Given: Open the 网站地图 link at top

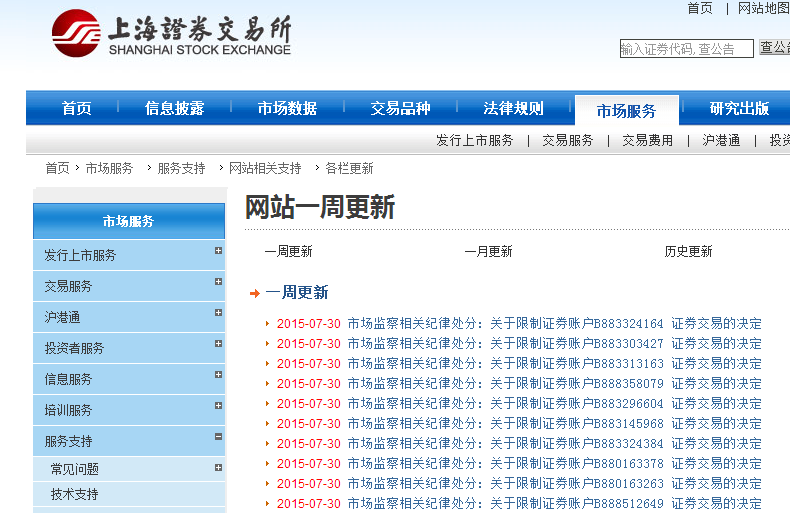Looking at the screenshot, I should coord(763,8).
